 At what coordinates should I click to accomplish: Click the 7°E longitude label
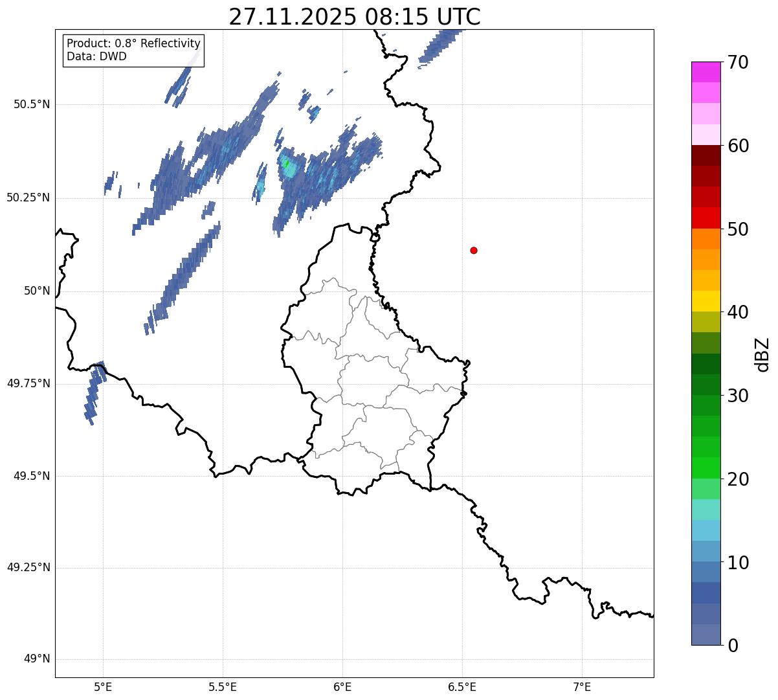pyautogui.click(x=582, y=686)
